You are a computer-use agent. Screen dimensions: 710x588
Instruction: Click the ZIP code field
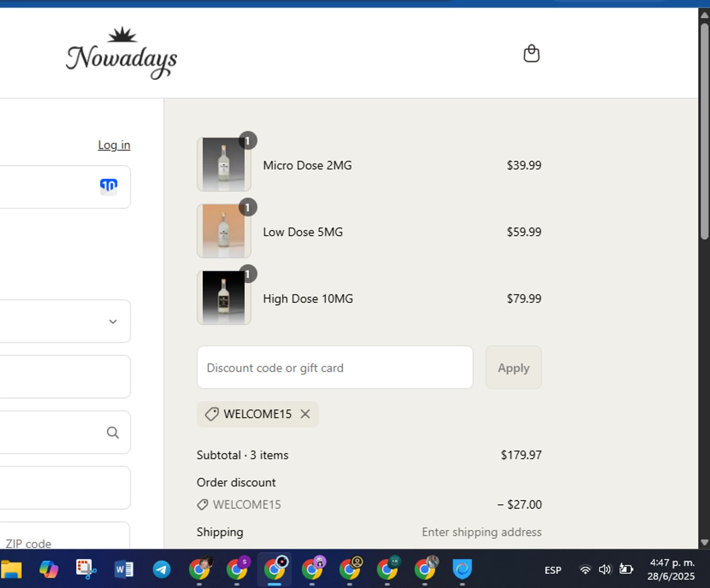coord(65,535)
